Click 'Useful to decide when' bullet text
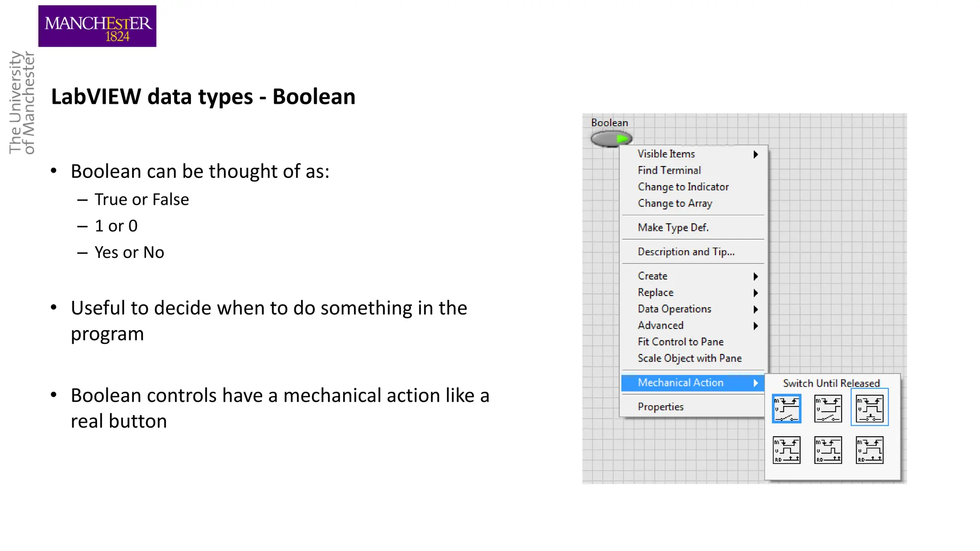 (x=269, y=321)
